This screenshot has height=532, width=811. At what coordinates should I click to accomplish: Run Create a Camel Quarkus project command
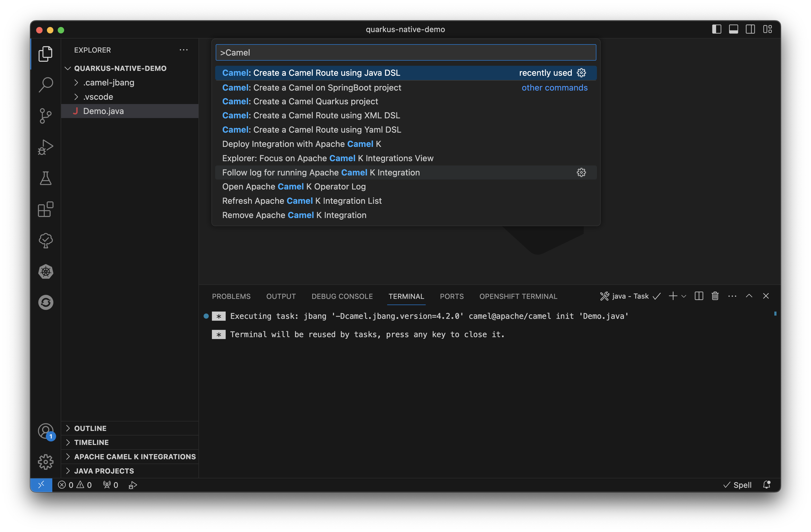(x=300, y=102)
